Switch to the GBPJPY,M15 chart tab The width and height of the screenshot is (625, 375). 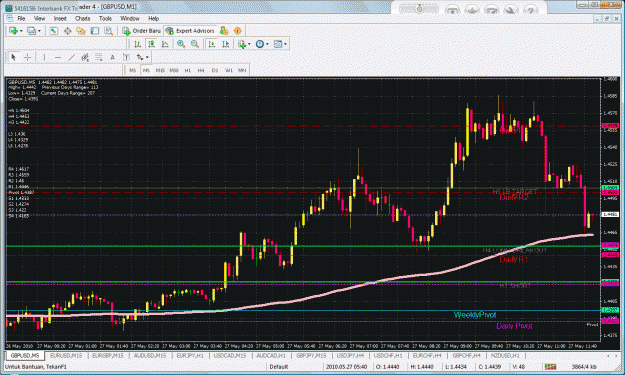click(311, 355)
